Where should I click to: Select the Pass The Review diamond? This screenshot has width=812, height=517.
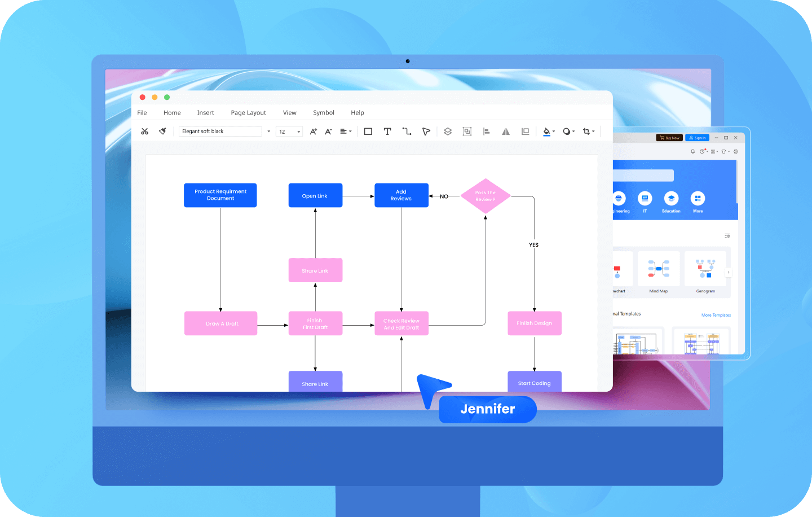(486, 196)
